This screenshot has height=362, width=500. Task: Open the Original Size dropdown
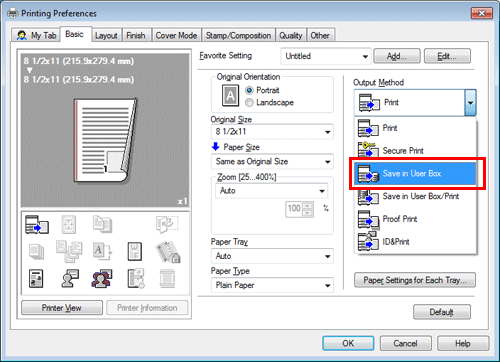click(x=272, y=132)
